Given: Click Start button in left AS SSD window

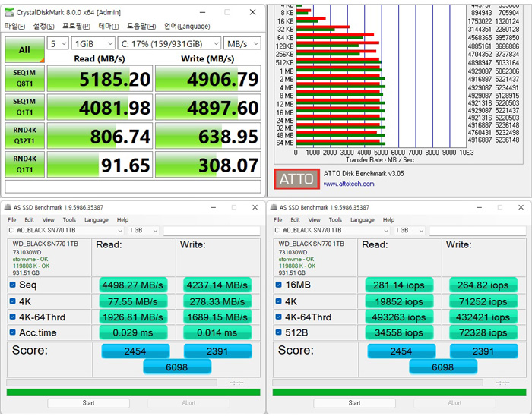Looking at the screenshot, I should (x=89, y=403).
